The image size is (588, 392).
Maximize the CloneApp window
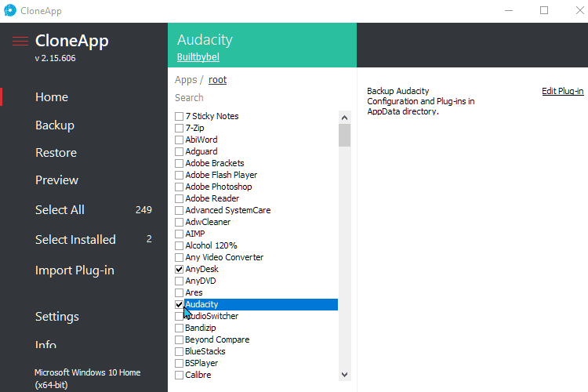coord(544,10)
